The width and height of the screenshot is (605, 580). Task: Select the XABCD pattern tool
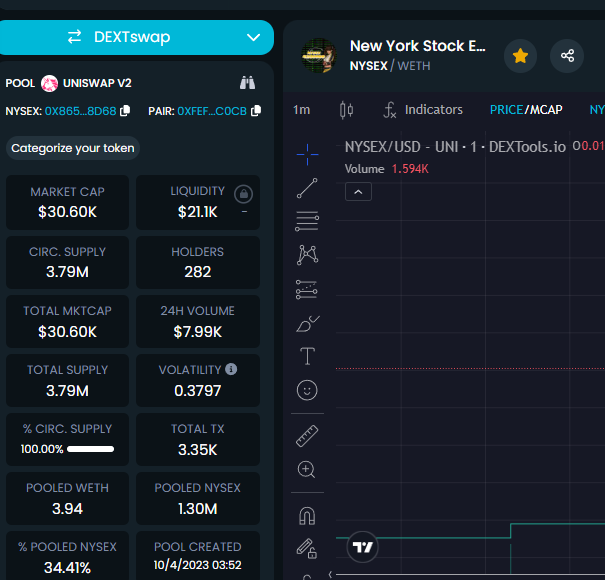pyautogui.click(x=307, y=255)
